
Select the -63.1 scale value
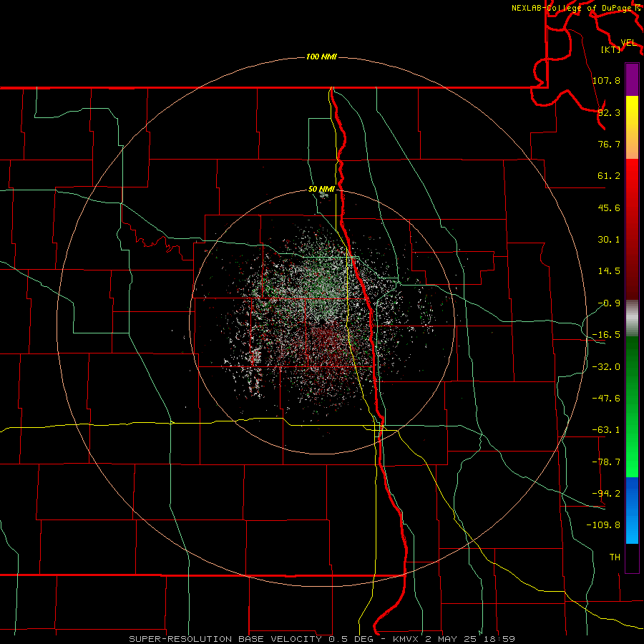point(606,430)
